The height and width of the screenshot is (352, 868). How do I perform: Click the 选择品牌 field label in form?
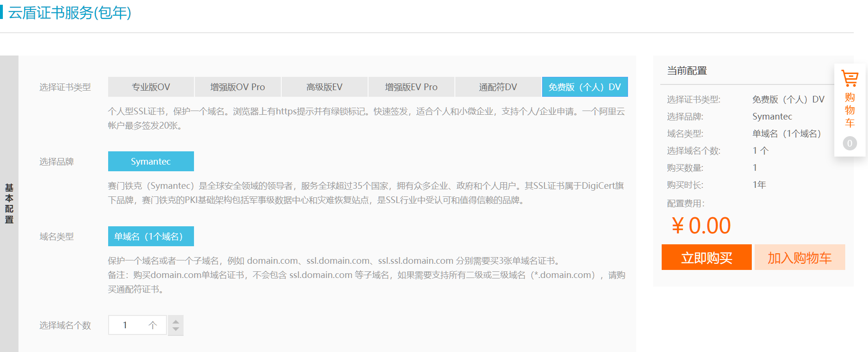point(56,162)
